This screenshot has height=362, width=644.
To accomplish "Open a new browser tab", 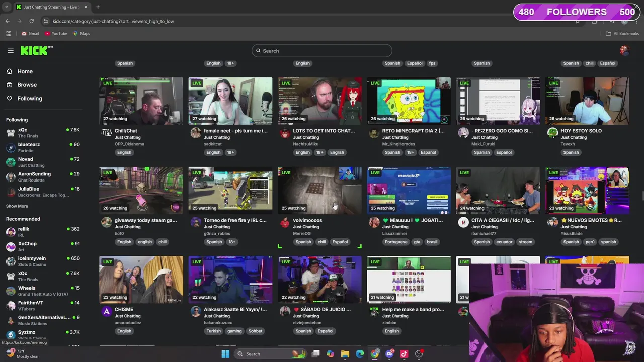I will (98, 7).
